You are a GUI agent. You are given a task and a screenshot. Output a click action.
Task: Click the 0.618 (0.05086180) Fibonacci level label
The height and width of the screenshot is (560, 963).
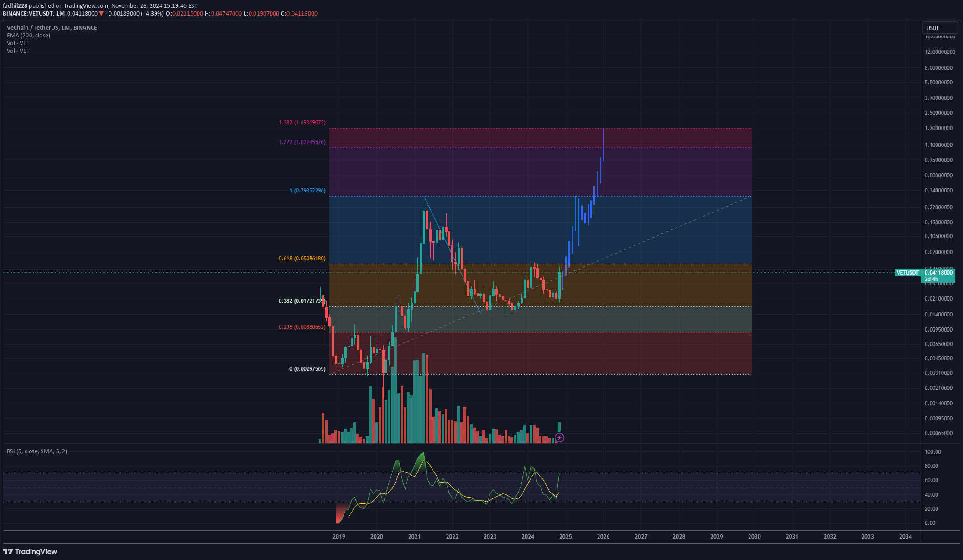pos(302,259)
